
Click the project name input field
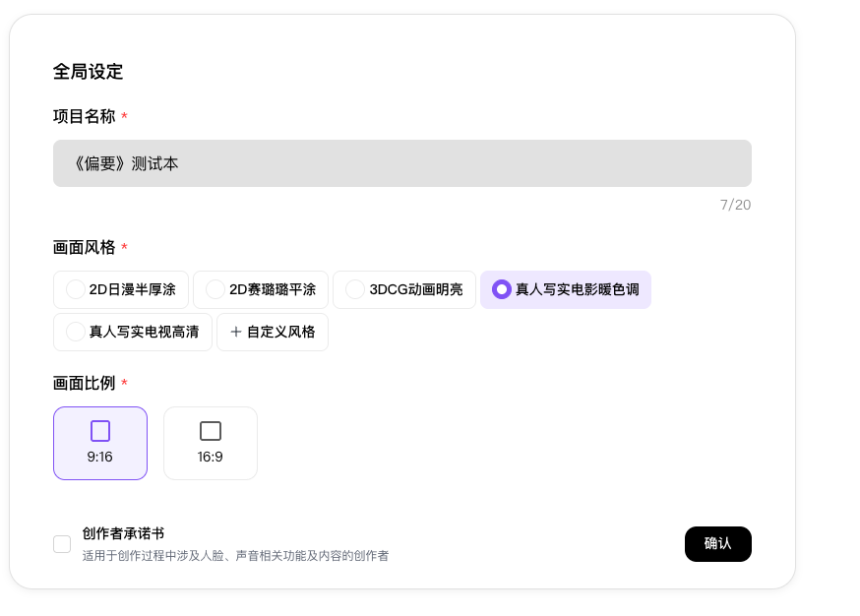click(x=401, y=163)
